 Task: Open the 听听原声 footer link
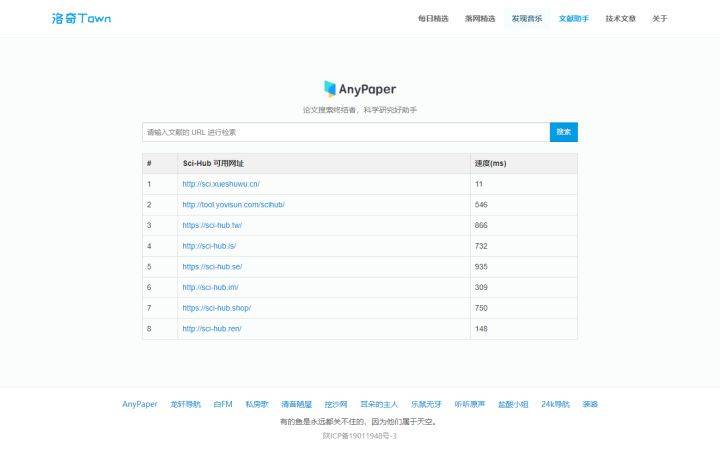tap(470, 404)
